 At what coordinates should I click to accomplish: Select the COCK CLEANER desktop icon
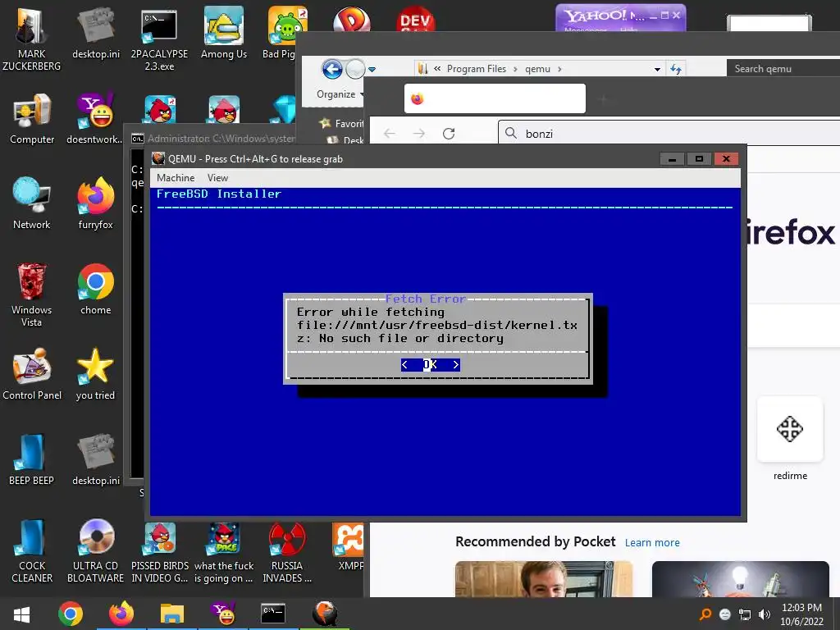[32, 550]
